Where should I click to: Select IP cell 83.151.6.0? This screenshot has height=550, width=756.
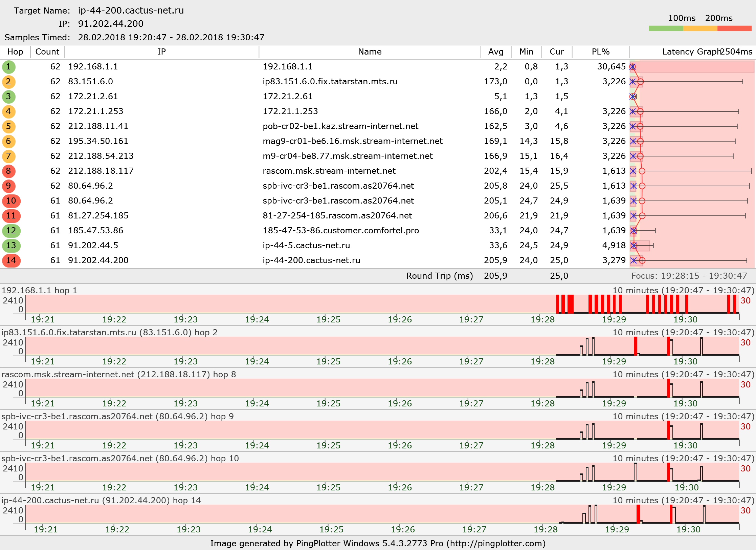pyautogui.click(x=90, y=82)
